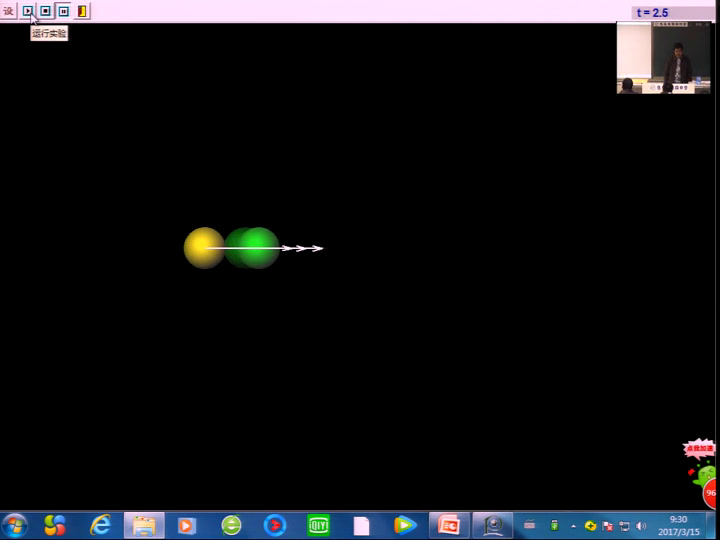
Task: Click the white velocity arrow heads
Action: pyautogui.click(x=303, y=248)
